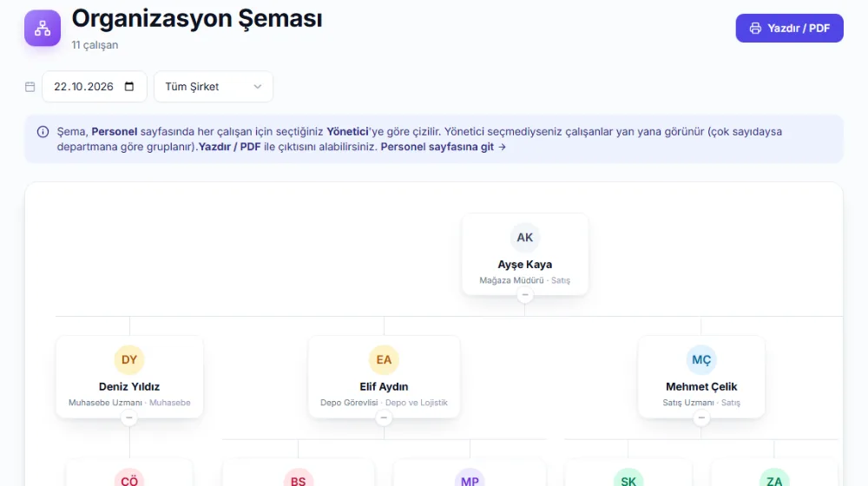Click the Yazdır / PDF button
The image size is (868, 486).
click(x=789, y=29)
